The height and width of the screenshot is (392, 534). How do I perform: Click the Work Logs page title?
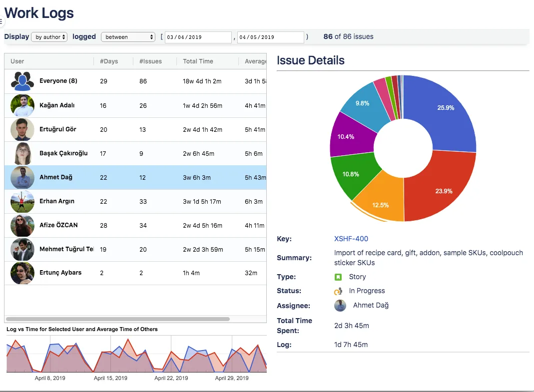(x=39, y=13)
